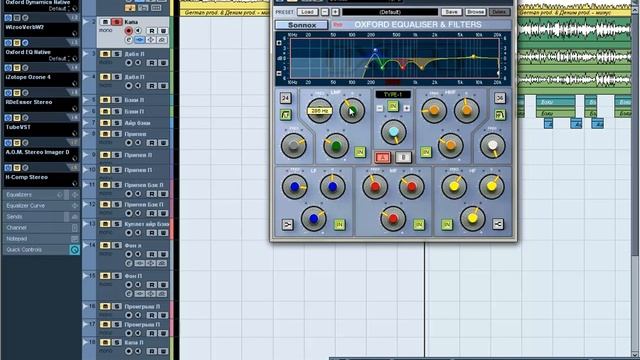
Task: Click the preset Browse button
Action: (x=475, y=12)
